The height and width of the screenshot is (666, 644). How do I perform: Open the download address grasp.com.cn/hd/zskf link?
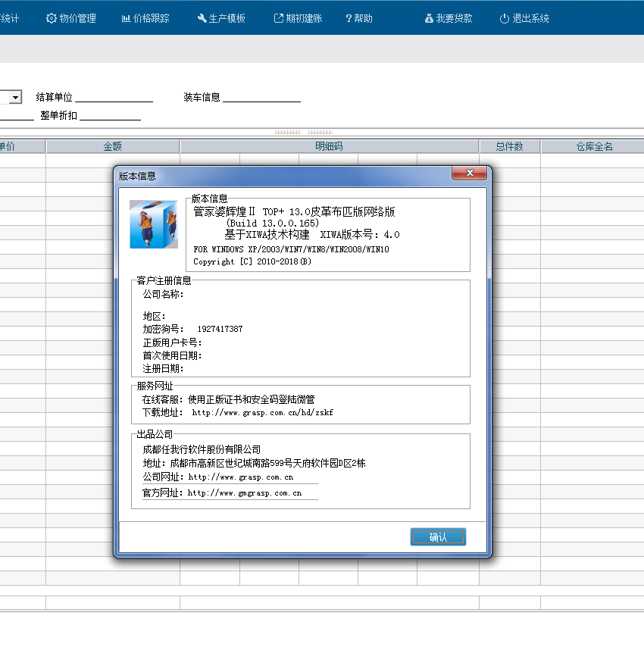pos(263,412)
